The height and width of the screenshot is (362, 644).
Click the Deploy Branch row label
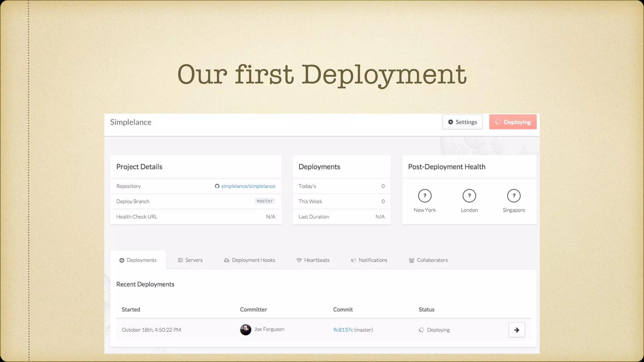[133, 201]
